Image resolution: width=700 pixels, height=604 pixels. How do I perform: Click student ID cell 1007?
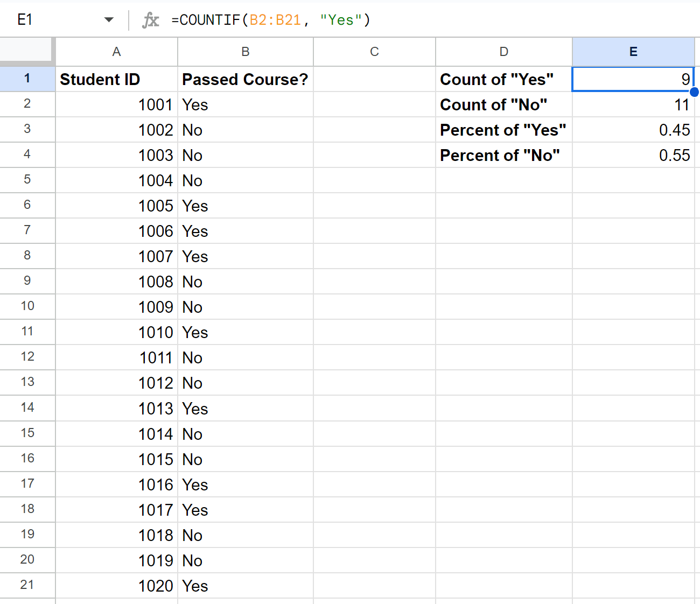(x=116, y=256)
